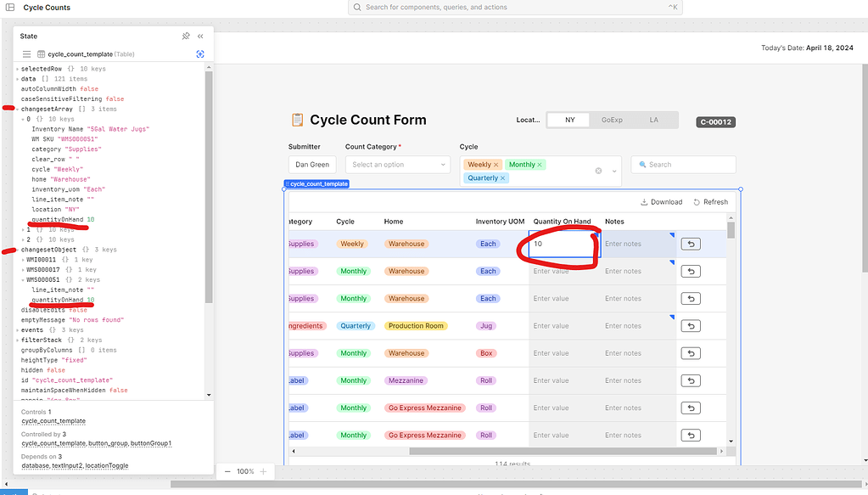This screenshot has height=495, width=868.
Task: Click the clipboard icon beside Cycle Count Form
Action: tap(297, 120)
